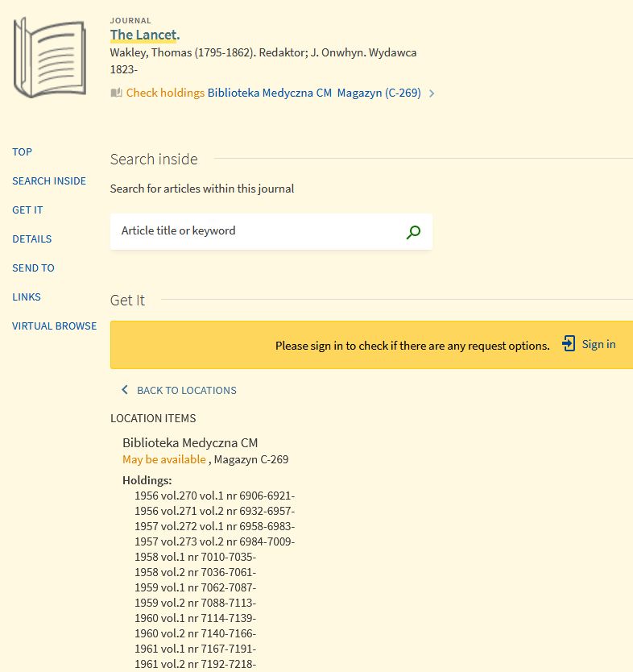Select Biblioteka Medyczna CM under Location Items
Viewport: 633px width, 672px height.
click(190, 442)
